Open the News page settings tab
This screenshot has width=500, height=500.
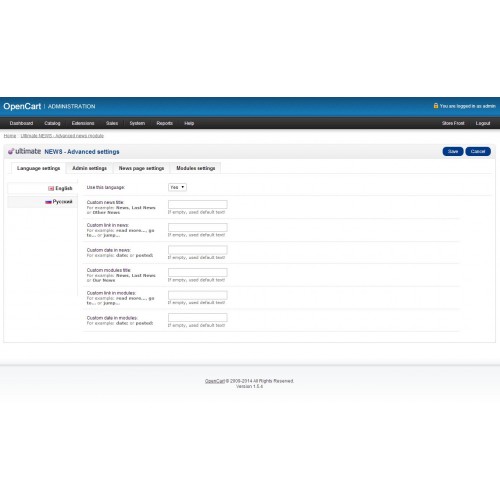click(x=141, y=168)
